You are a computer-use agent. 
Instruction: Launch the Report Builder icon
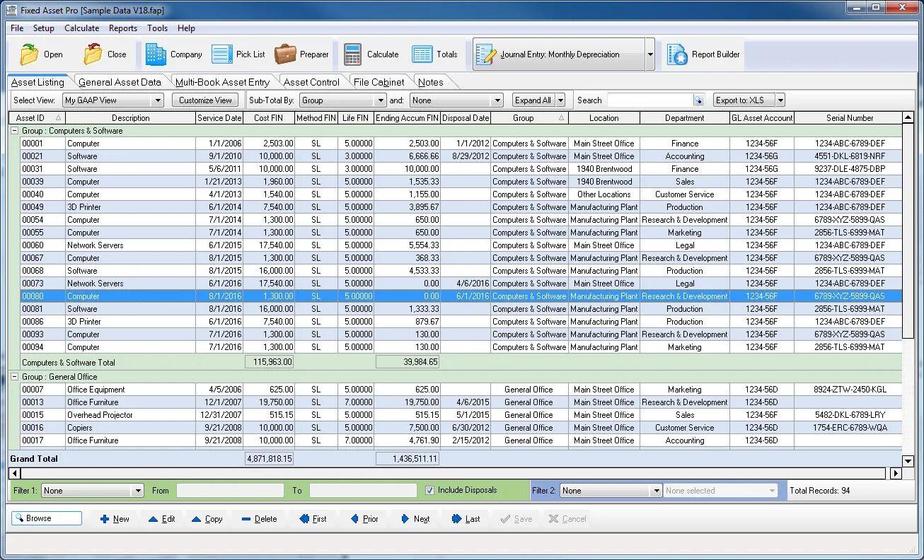tap(678, 54)
